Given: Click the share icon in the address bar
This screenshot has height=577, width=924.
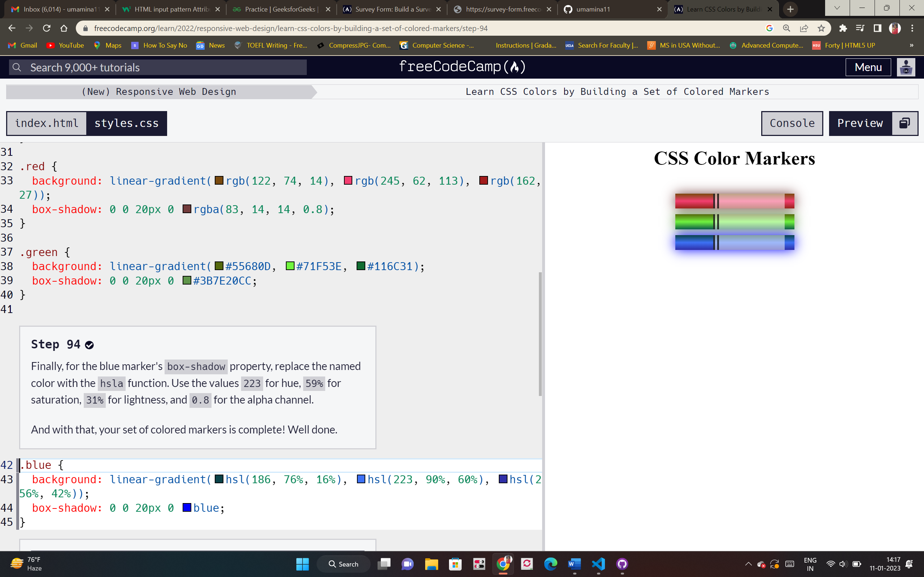Looking at the screenshot, I should click(x=805, y=28).
